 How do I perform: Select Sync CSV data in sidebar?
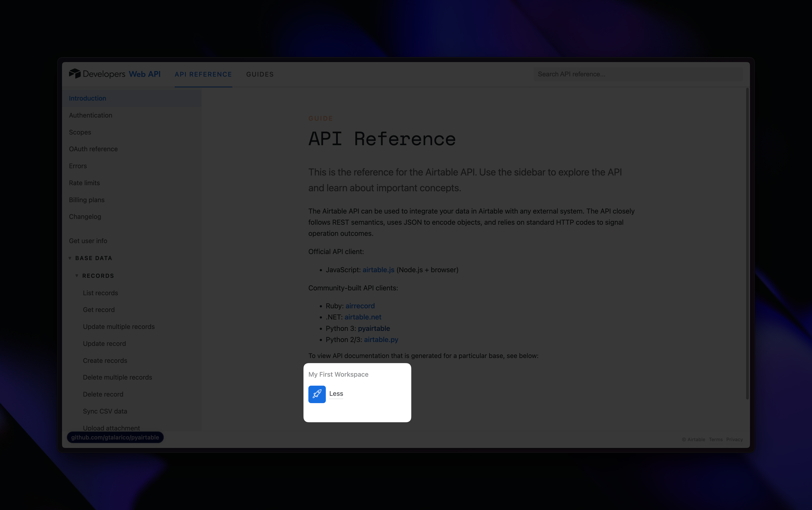tap(105, 411)
